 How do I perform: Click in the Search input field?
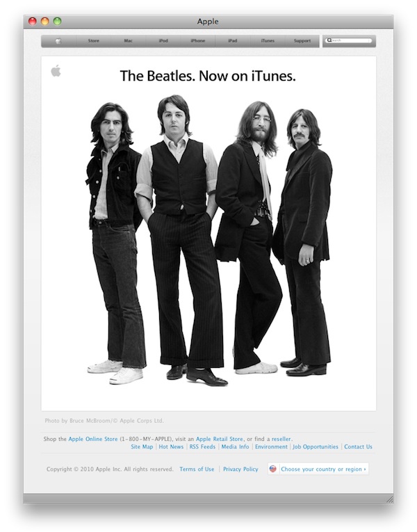click(349, 41)
